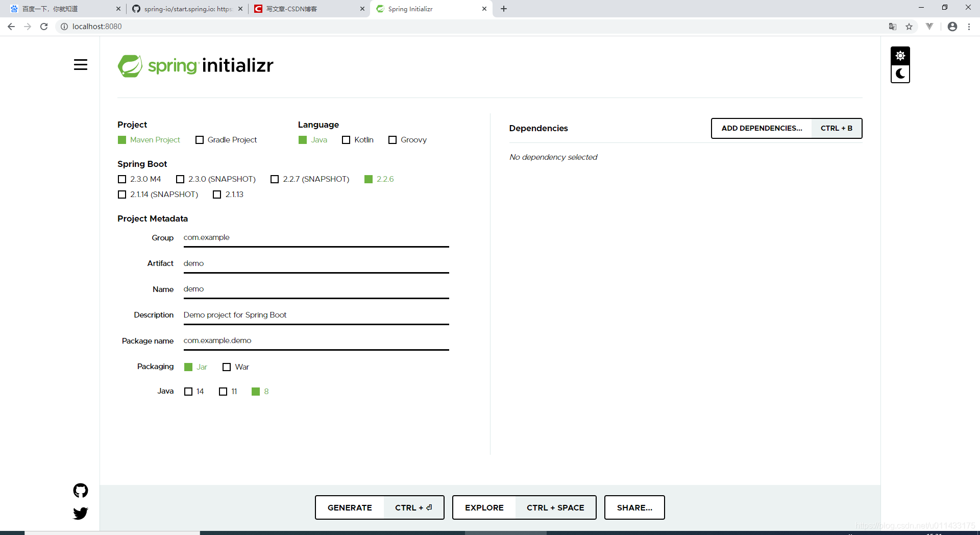Viewport: 980px width, 535px height.
Task: Open Chrome three-dot menu
Action: tap(969, 27)
